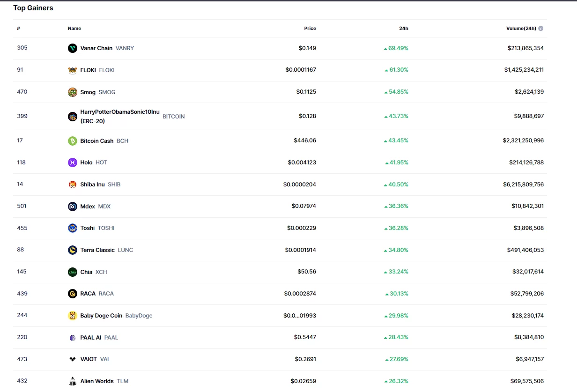Click the Holo purple logo icon
Image resolution: width=577 pixels, height=392 pixels.
click(73, 163)
